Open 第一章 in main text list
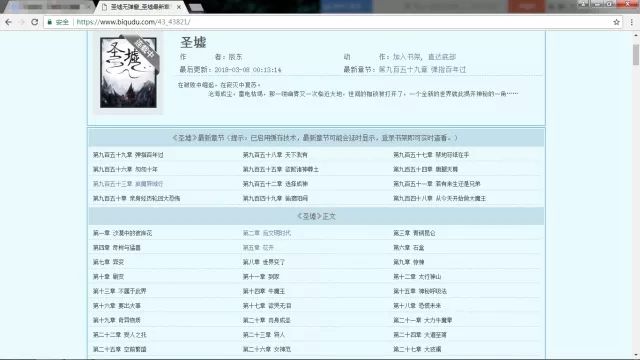 (x=122, y=233)
